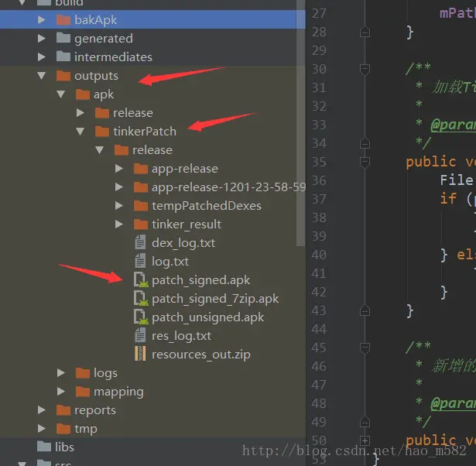This screenshot has height=466, width=476.
Task: Fold the comment end marker at line 34
Action: (365, 143)
